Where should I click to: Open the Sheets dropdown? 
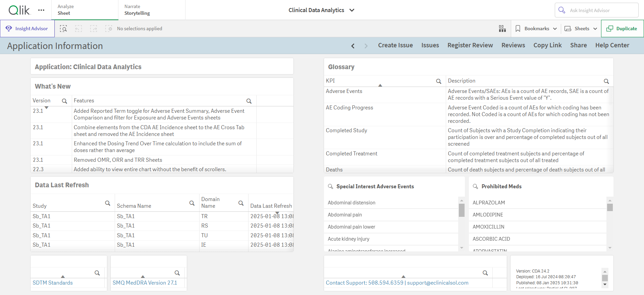(581, 29)
